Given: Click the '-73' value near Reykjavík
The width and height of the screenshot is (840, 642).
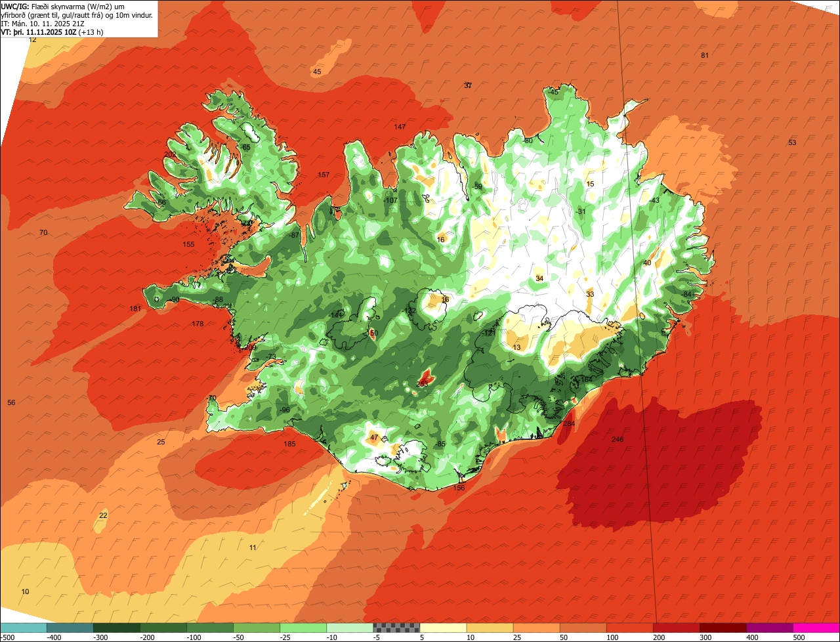Looking at the screenshot, I should coord(271,356).
